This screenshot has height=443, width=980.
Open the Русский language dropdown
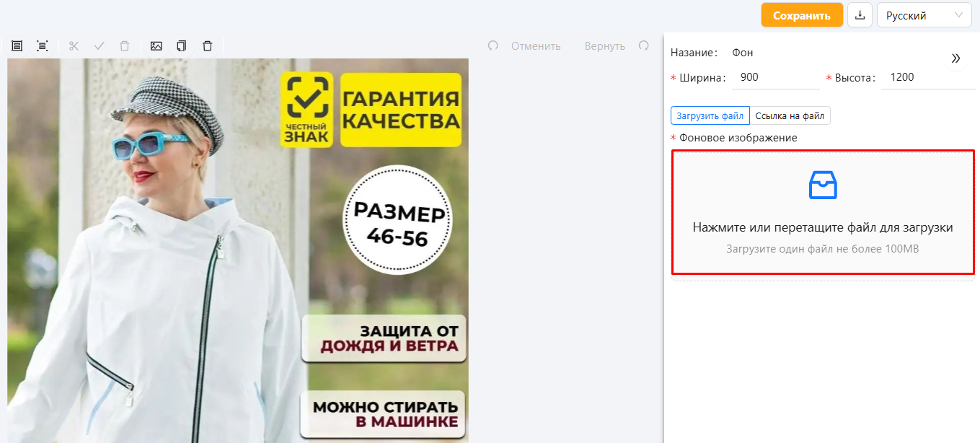pos(924,15)
